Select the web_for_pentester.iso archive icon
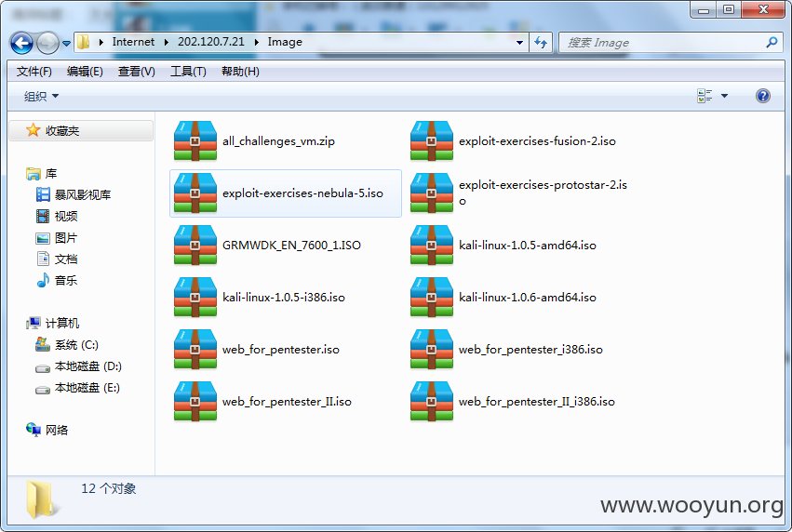This screenshot has height=532, width=792. coord(195,350)
